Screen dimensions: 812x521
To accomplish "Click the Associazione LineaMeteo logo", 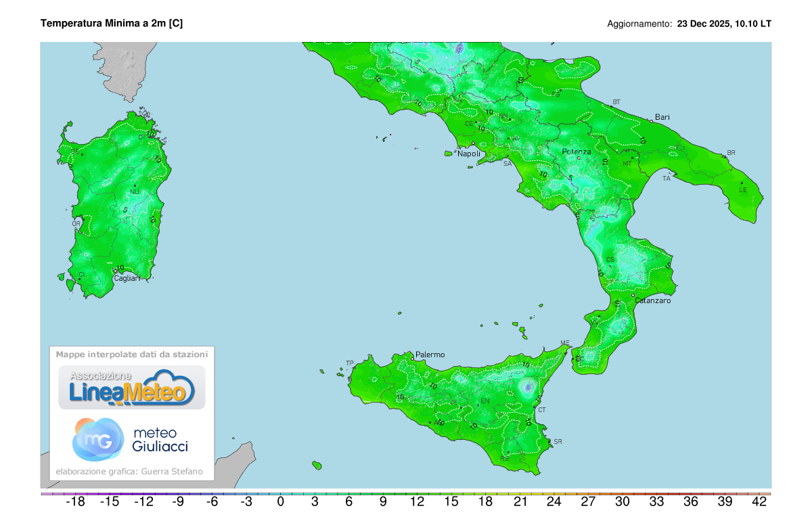I will tap(131, 388).
